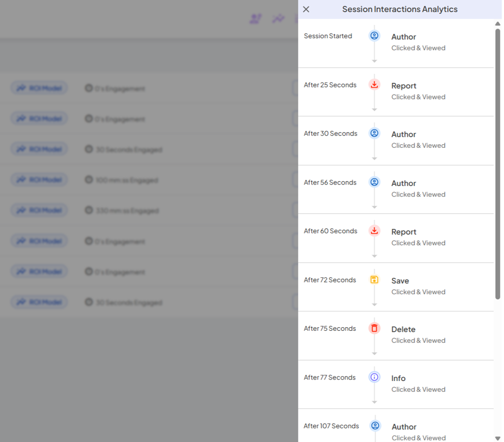Click the vertical scrollbar thumb in analytics panel
Screen dimensions: 504x442
(x=497, y=164)
